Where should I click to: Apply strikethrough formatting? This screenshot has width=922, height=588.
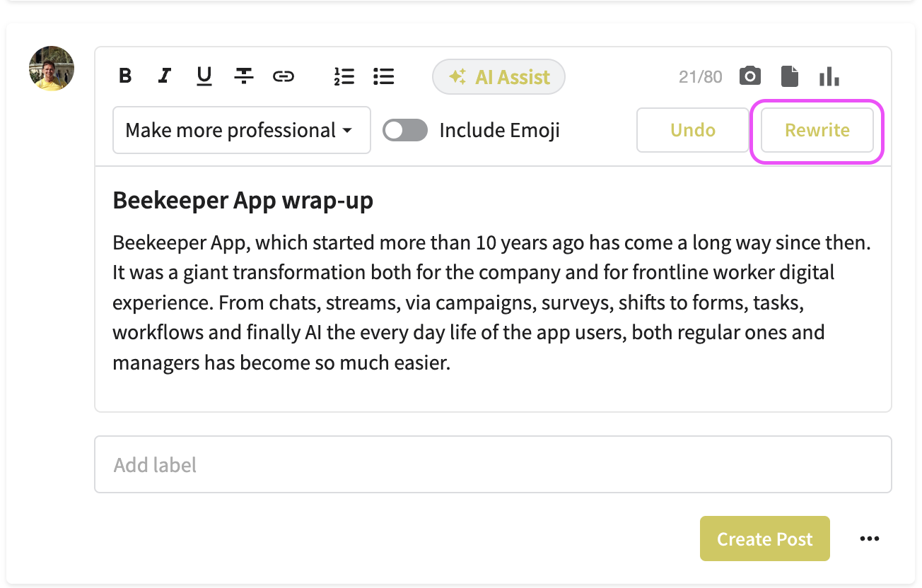(x=244, y=76)
